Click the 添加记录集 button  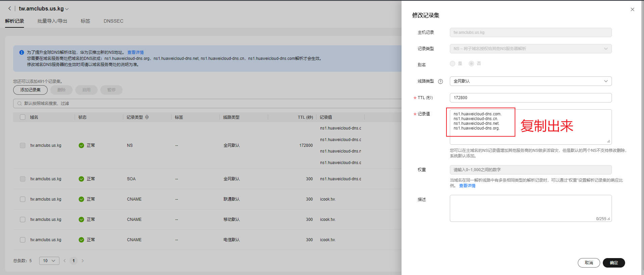click(x=30, y=90)
